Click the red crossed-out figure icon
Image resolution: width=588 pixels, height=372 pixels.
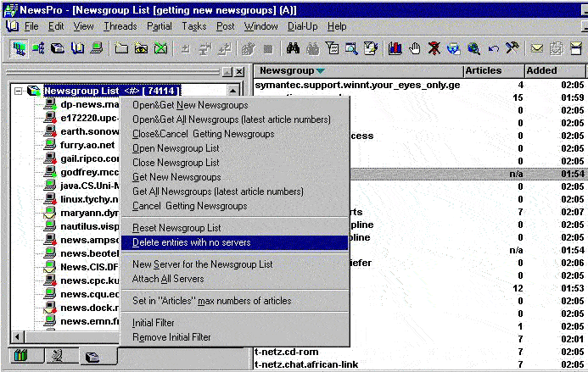coord(434,48)
